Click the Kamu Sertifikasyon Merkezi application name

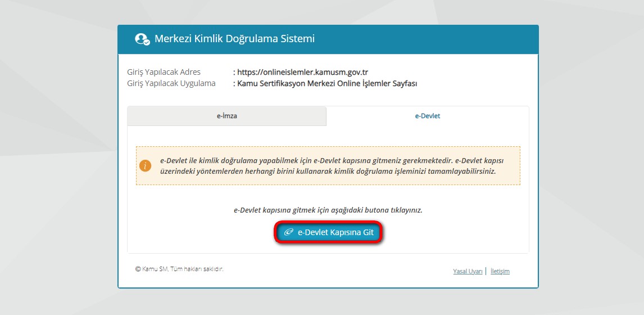[x=327, y=83]
